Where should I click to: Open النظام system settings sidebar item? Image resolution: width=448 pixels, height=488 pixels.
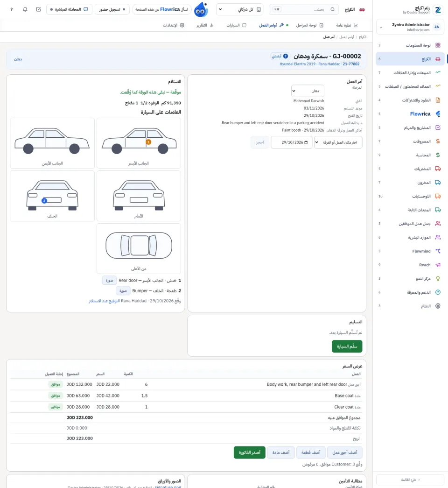point(410,306)
